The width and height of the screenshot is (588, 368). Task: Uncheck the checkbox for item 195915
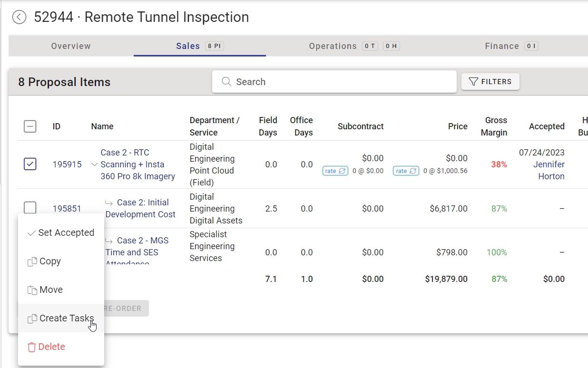pos(30,164)
